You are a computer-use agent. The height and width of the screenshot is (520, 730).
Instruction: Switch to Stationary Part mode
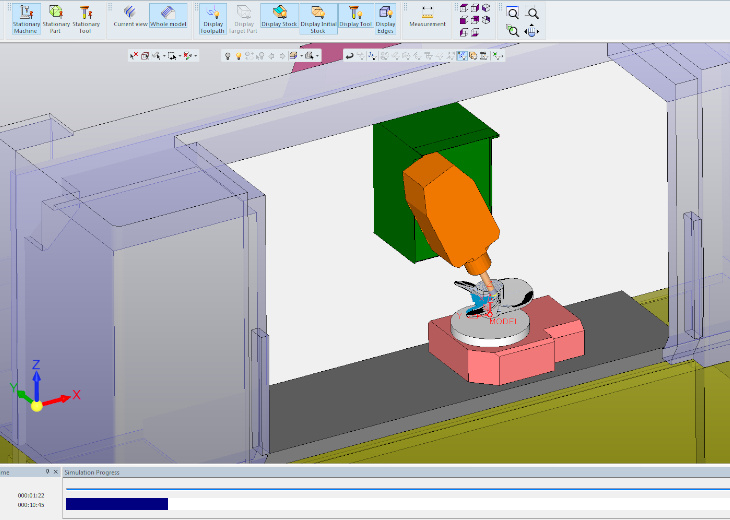click(56, 19)
